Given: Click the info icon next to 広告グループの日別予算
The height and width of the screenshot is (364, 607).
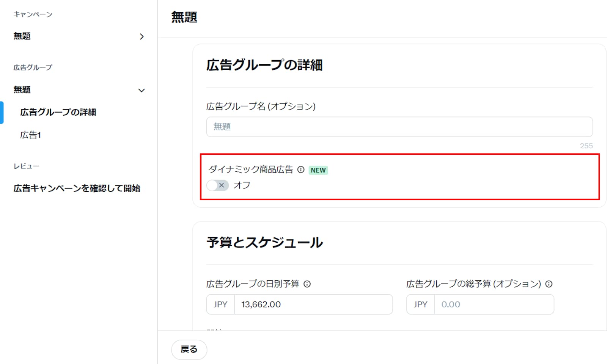Looking at the screenshot, I should click(x=307, y=284).
